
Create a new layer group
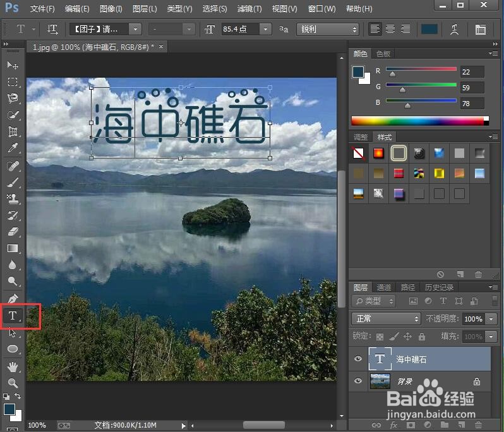445,425
